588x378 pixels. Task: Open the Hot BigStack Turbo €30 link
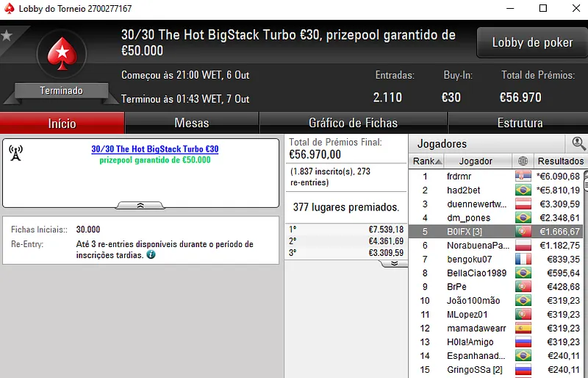tap(154, 149)
